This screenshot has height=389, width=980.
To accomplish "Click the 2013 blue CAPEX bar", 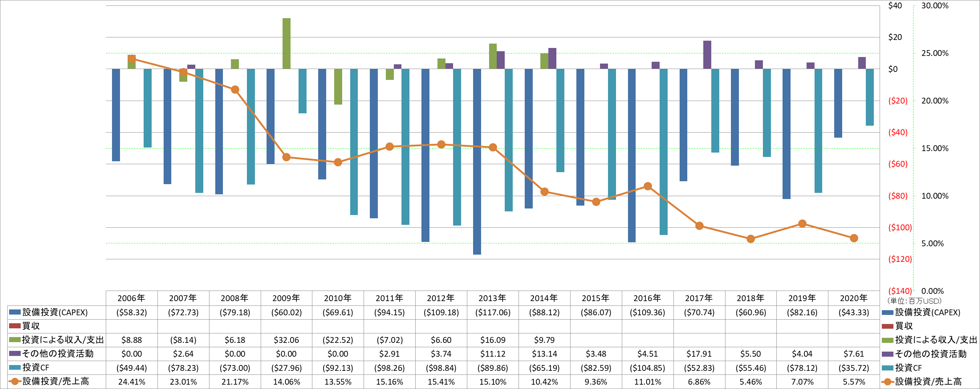I will click(x=477, y=162).
